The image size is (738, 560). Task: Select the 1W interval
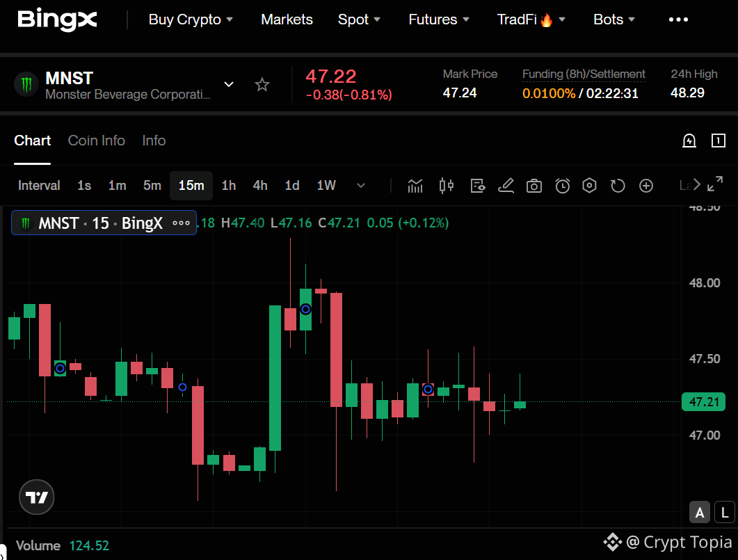click(326, 186)
